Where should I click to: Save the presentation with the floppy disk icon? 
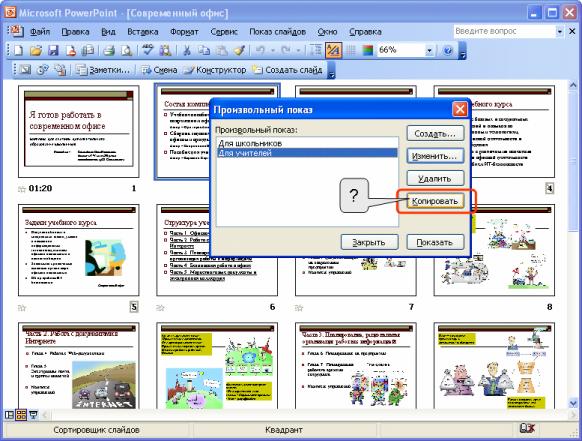coord(53,50)
